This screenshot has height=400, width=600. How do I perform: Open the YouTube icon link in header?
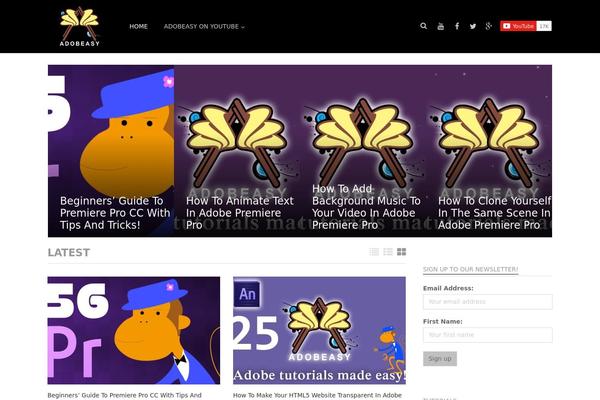pos(441,26)
